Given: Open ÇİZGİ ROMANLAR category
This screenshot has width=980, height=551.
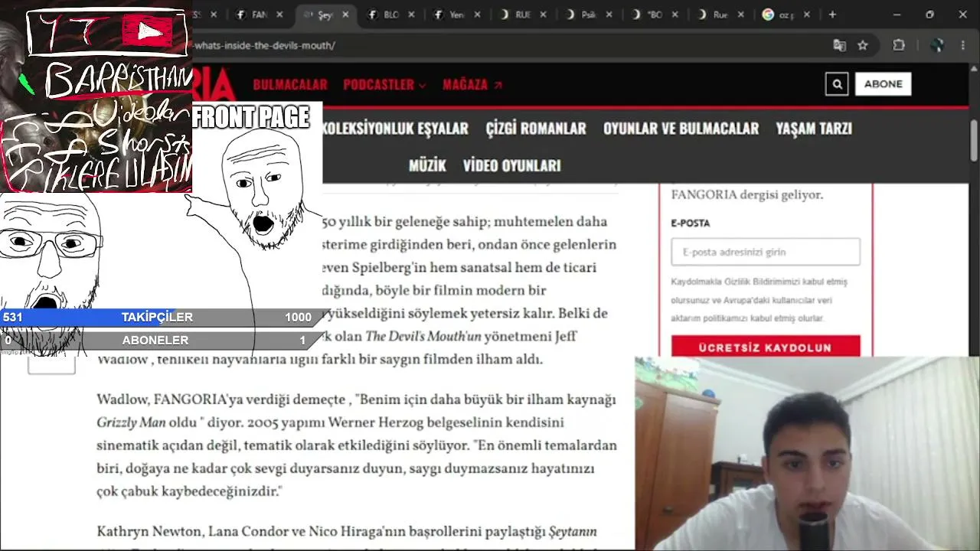Looking at the screenshot, I should (x=536, y=129).
